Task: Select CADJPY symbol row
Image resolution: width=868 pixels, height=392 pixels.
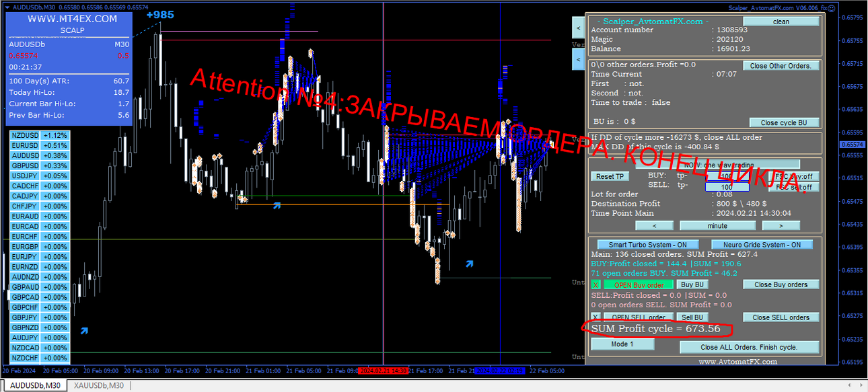Action: [40, 196]
